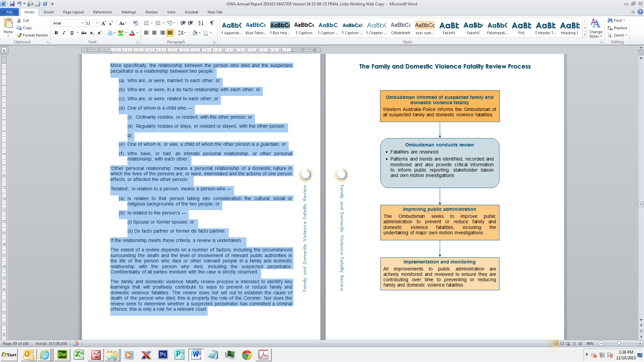Click the Decrease Indent icon
644x362 pixels.
tap(183, 23)
